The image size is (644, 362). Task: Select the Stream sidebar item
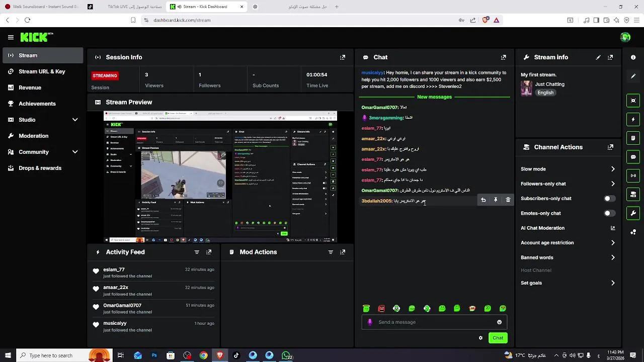[43, 55]
